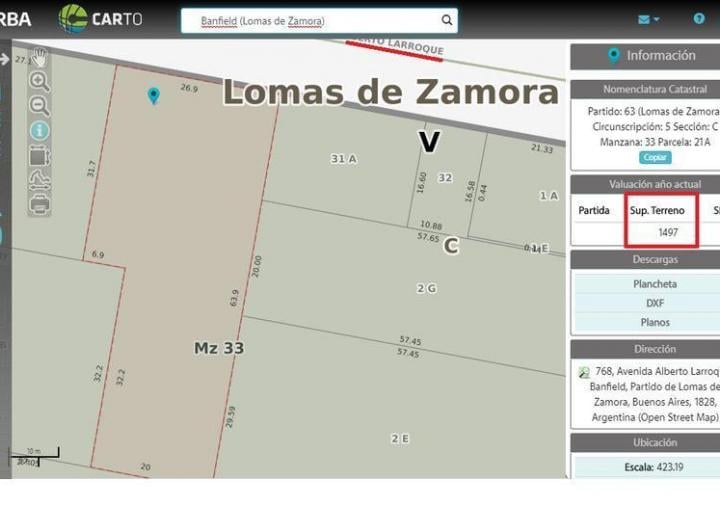Click the Información panel header
The height and width of the screenshot is (532, 720).
pos(645,56)
